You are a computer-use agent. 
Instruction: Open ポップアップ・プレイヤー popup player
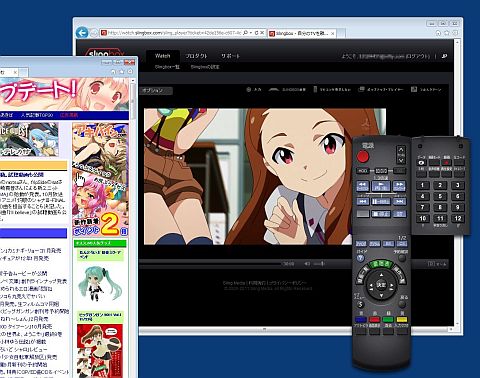[381, 90]
